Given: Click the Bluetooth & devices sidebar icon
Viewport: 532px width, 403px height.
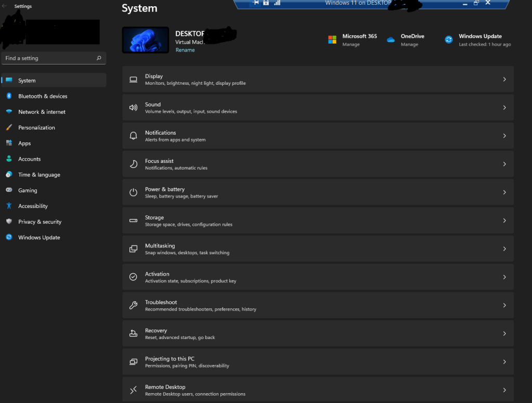Looking at the screenshot, I should tap(9, 96).
